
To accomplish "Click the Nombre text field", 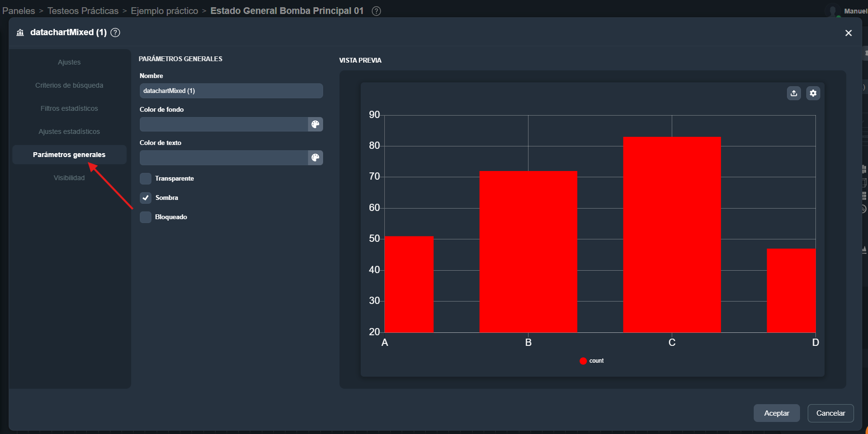I will coord(231,91).
